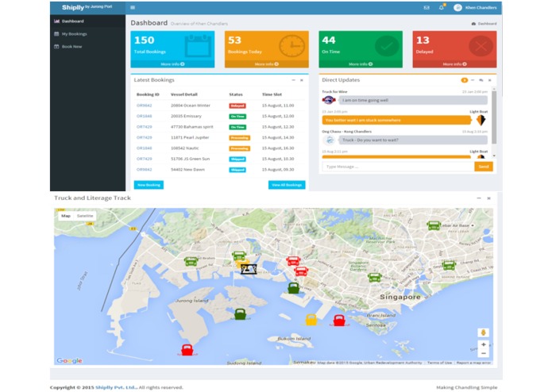Open booking ID for 20035 Emissary
The height and width of the screenshot is (392, 552).
145,116
